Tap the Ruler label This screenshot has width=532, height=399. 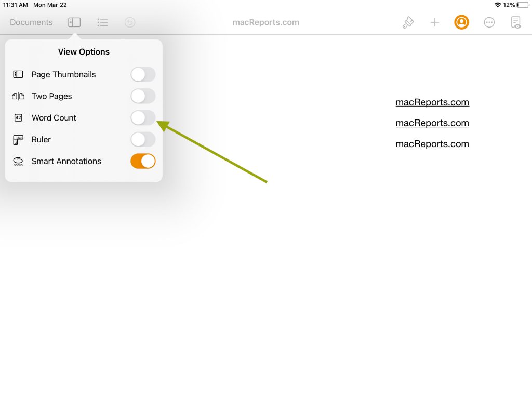point(41,140)
